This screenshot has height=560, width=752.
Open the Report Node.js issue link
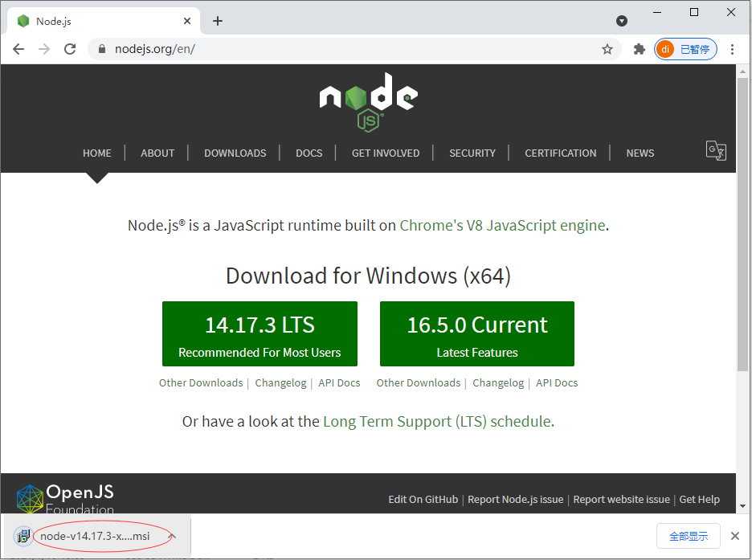point(516,500)
